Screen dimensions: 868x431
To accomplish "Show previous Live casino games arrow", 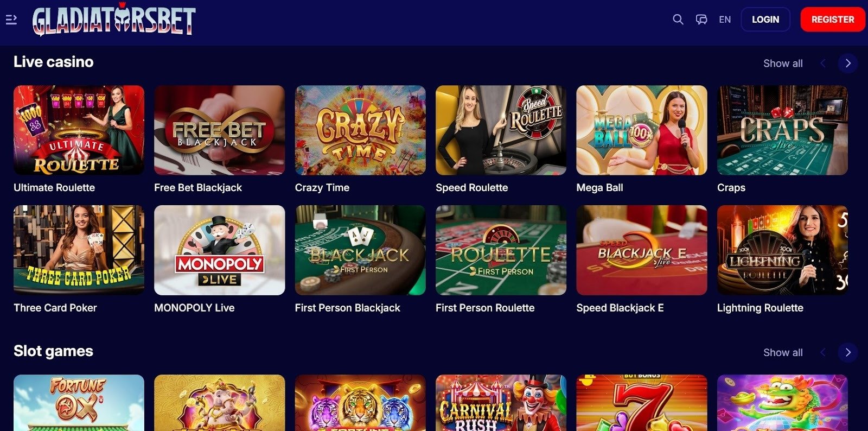I will click(823, 64).
